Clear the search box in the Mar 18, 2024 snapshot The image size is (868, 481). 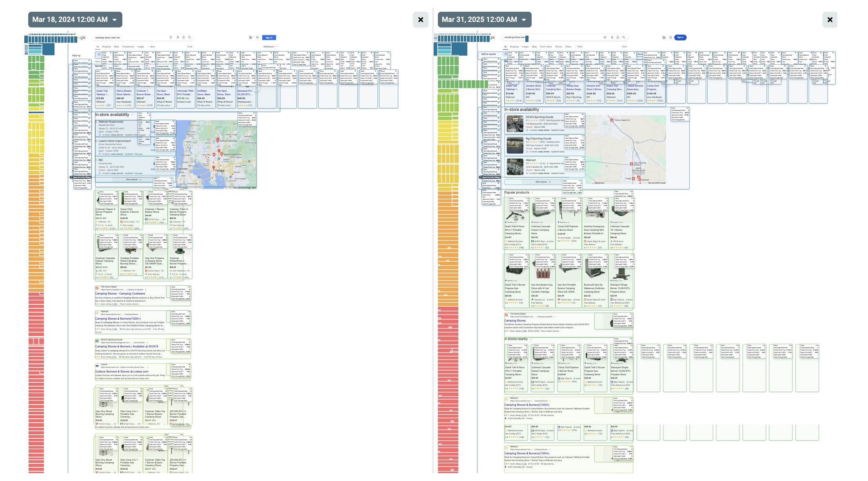click(171, 38)
